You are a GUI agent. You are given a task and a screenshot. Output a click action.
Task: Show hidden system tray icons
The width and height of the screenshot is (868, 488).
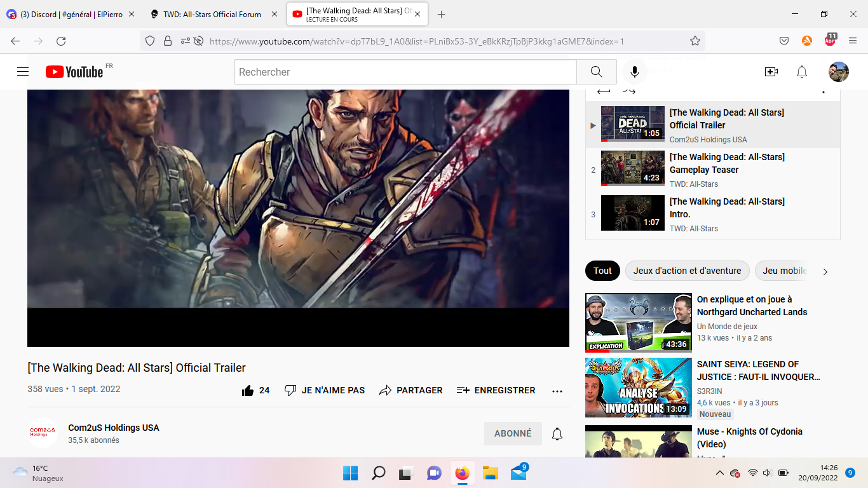coord(719,473)
